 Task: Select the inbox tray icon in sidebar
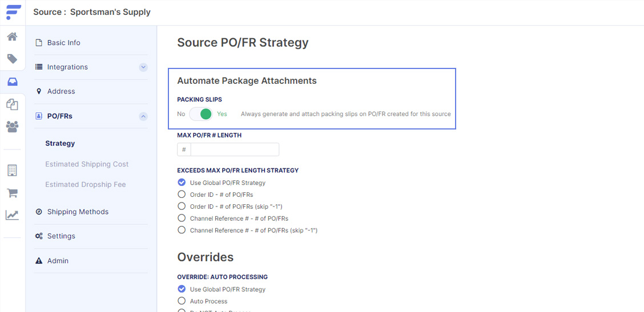[13, 82]
